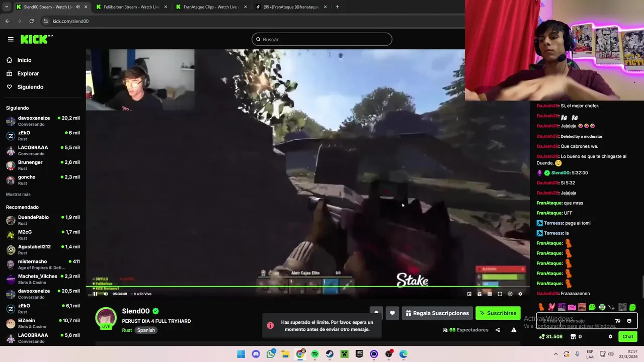Open the 7TV emote picker icon
Image resolution: width=644 pixels, height=362 pixels.
pos(618,321)
